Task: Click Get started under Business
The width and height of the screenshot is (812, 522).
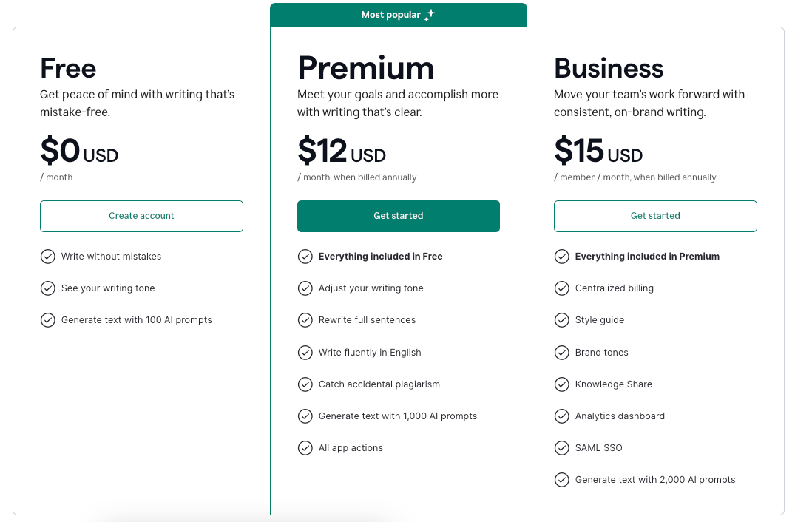Action: pyautogui.click(x=655, y=216)
